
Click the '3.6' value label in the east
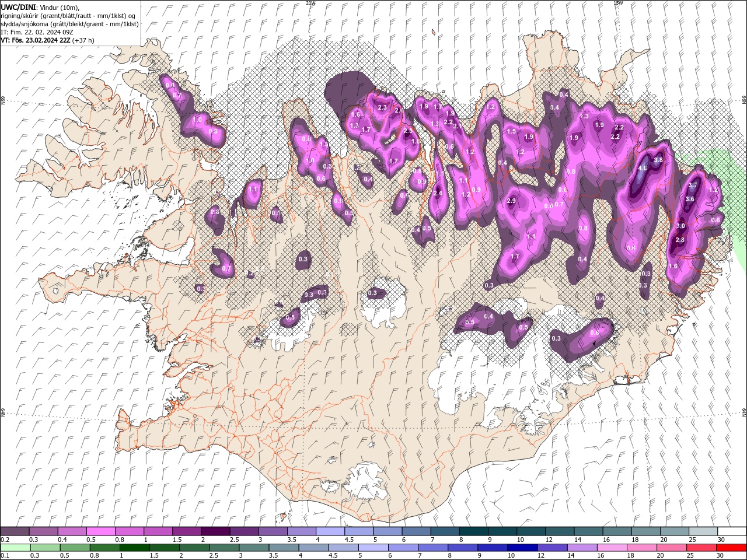(x=690, y=199)
